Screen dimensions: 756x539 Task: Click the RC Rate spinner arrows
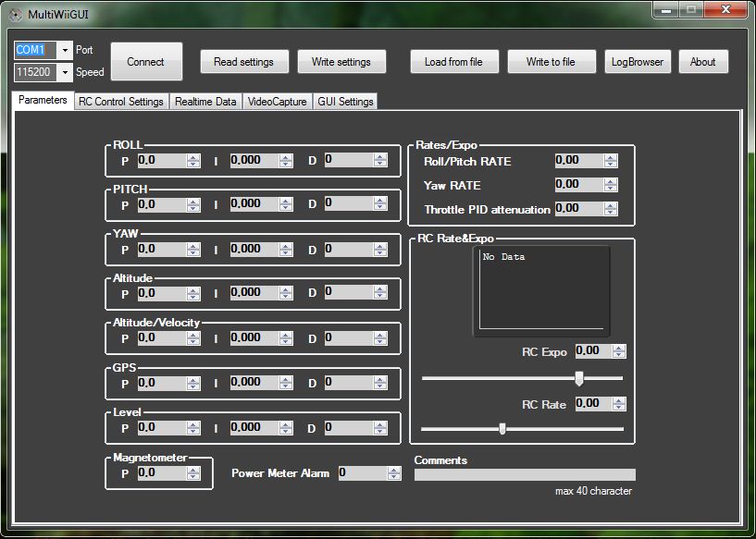click(x=619, y=404)
